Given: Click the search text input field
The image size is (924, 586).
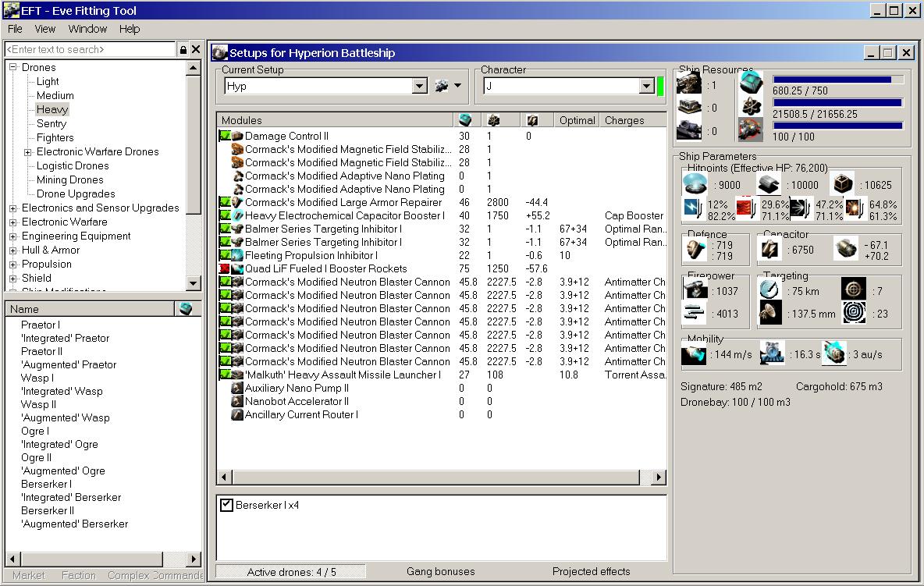Looking at the screenshot, I should coord(90,49).
